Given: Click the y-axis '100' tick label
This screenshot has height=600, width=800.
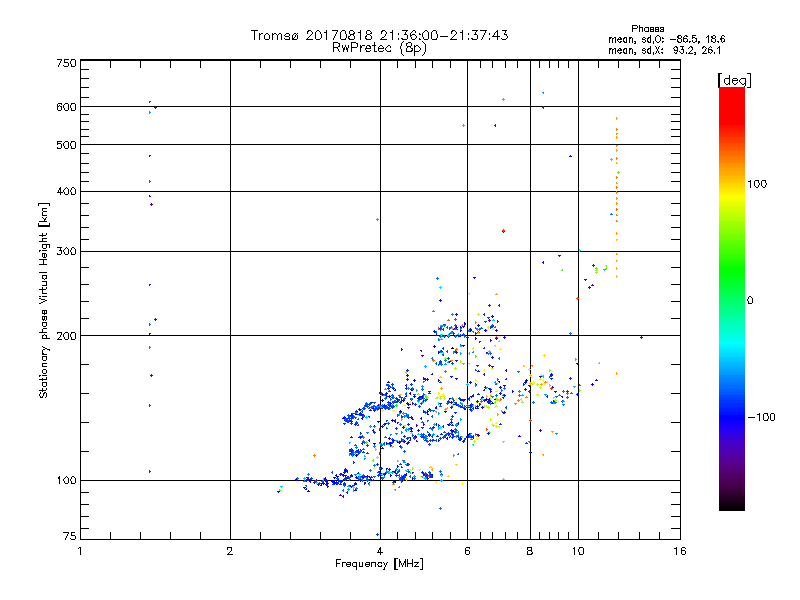Looking at the screenshot, I should (x=66, y=481).
